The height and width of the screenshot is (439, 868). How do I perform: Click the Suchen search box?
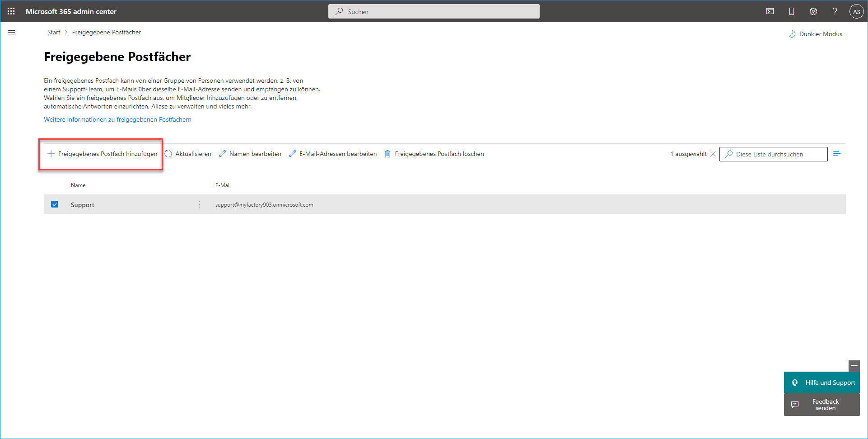click(434, 11)
